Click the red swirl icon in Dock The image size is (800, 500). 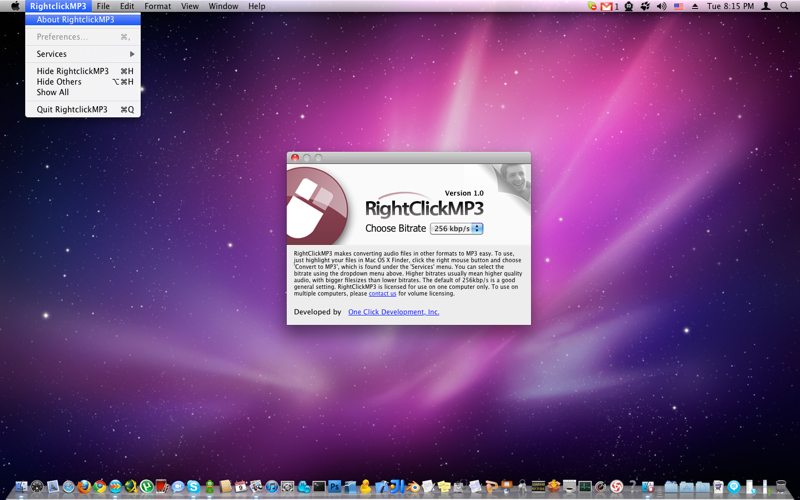616,487
